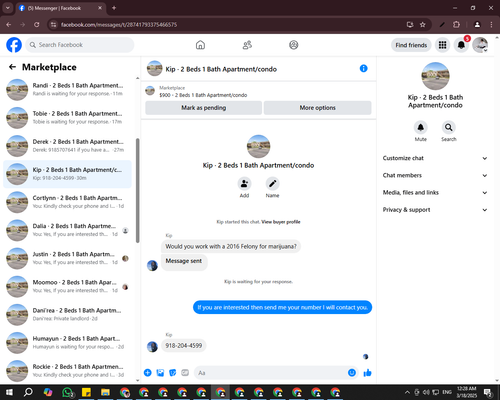Click the Facebook logo
This screenshot has width=500, height=400.
14,45
